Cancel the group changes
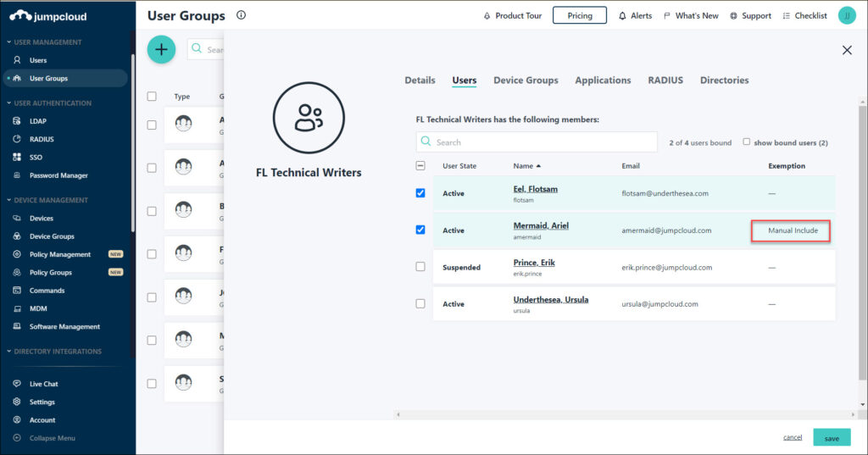 [x=793, y=437]
